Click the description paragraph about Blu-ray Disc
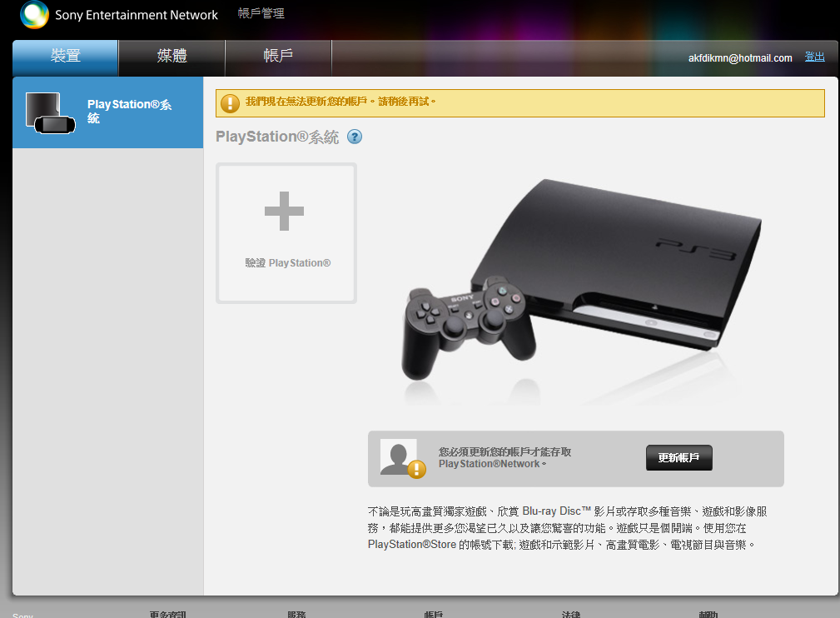Image resolution: width=840 pixels, height=618 pixels. (567, 528)
